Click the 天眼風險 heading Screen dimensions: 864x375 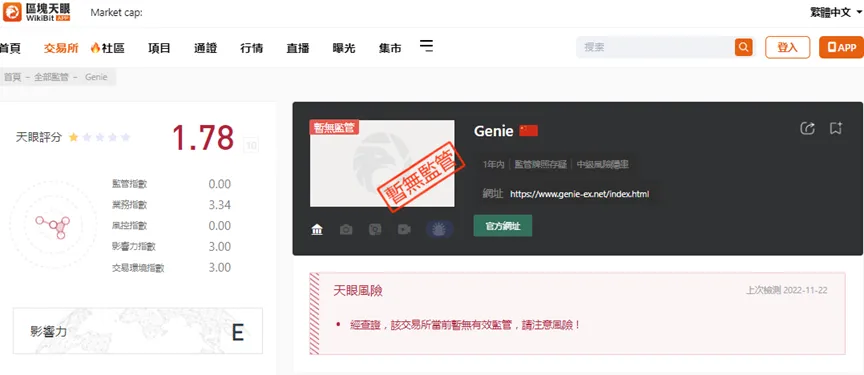click(x=358, y=291)
